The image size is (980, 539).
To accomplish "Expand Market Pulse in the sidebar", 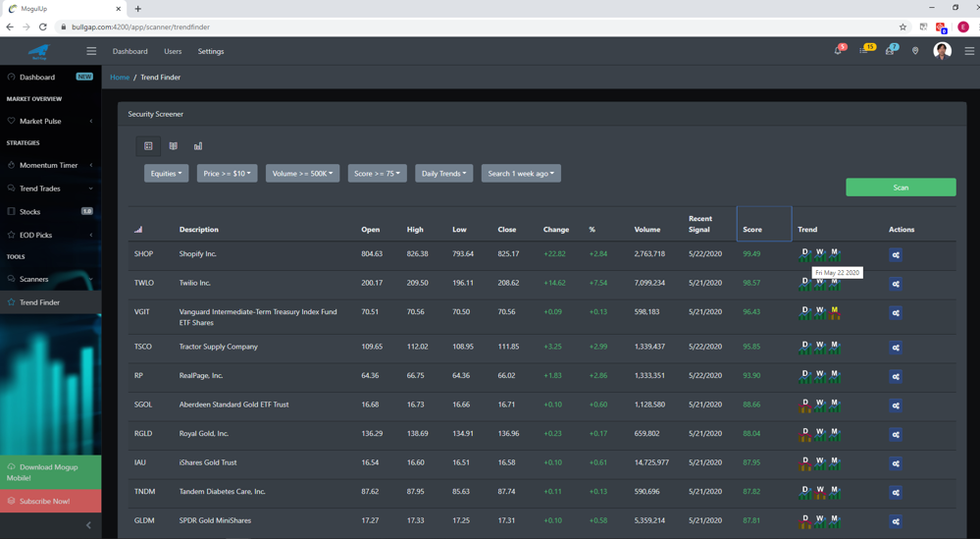I will click(51, 122).
